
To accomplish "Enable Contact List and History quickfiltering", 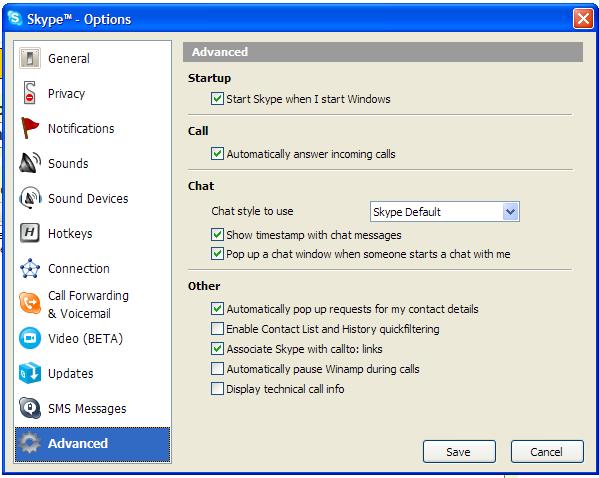I will pos(217,329).
